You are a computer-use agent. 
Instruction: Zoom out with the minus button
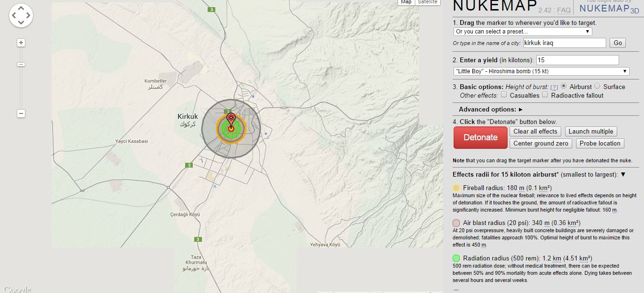point(21,113)
